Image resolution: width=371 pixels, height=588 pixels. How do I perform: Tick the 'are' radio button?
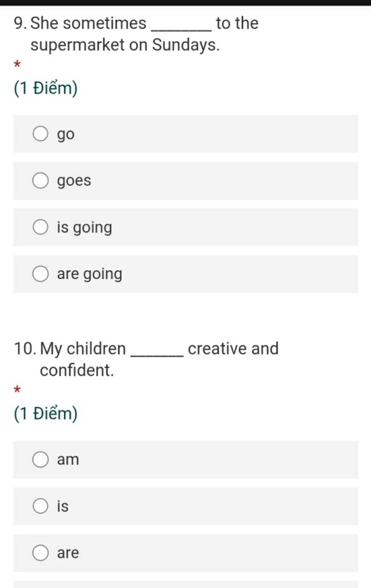[40, 553]
